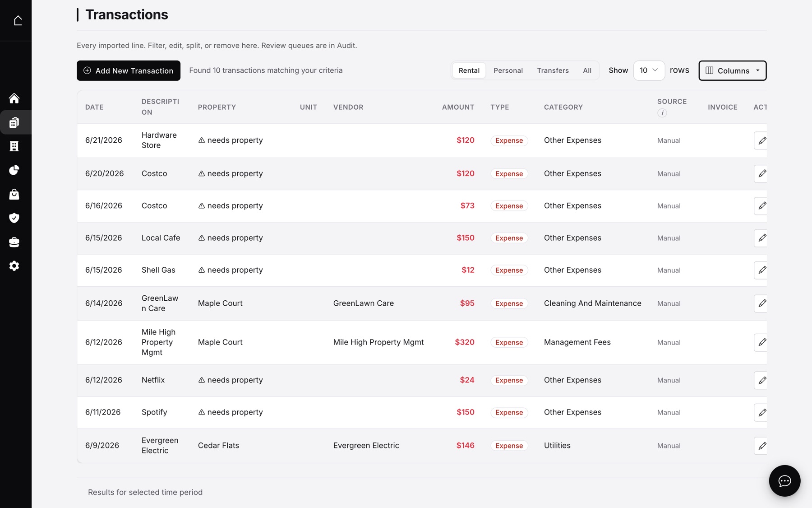Click the Expense badge in Shell Gas row
This screenshot has width=812, height=508.
pos(509,270)
